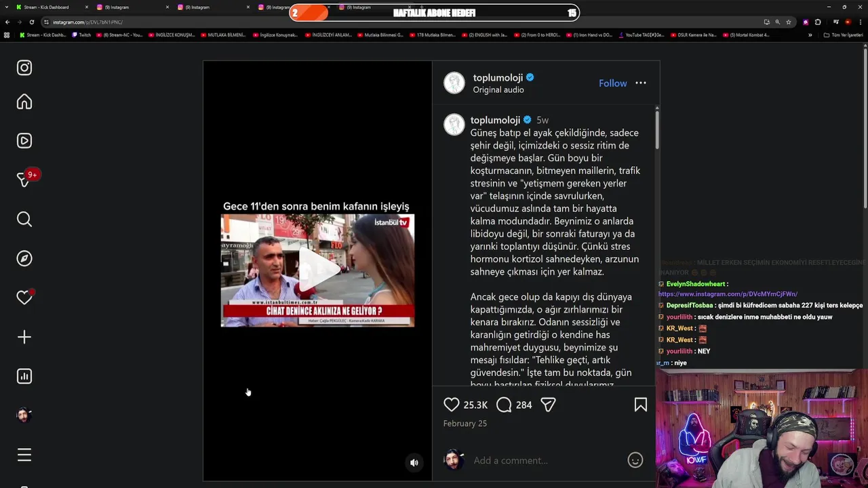Screen dimensions: 868x488
Task: Open the zoom magnifier icon in address bar
Action: point(778,22)
